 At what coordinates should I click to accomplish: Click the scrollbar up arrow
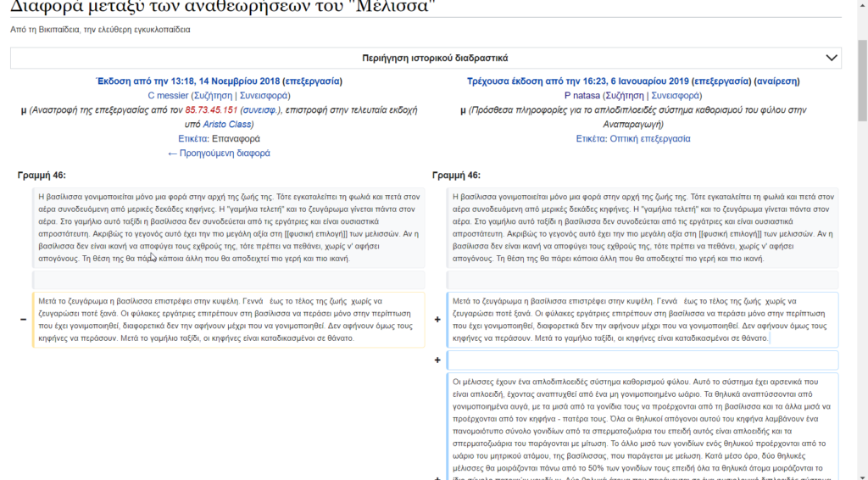860,6
